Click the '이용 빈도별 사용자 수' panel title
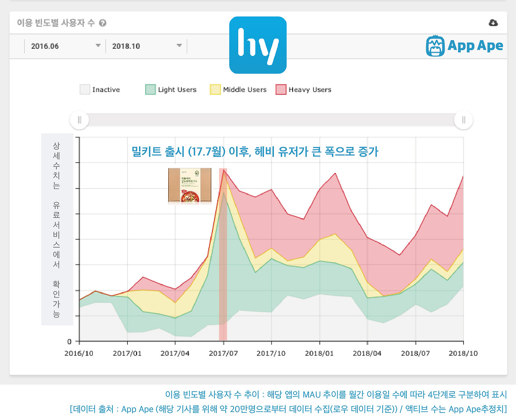This screenshot has height=420, width=516. point(56,23)
